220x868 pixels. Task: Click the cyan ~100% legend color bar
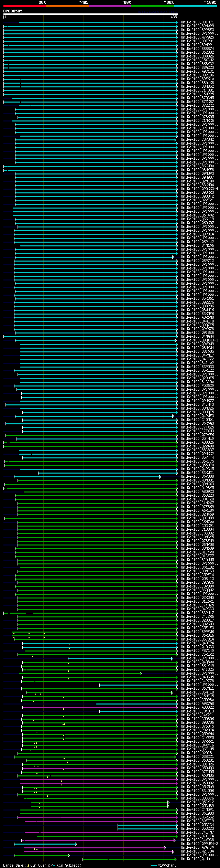(x=195, y=6)
